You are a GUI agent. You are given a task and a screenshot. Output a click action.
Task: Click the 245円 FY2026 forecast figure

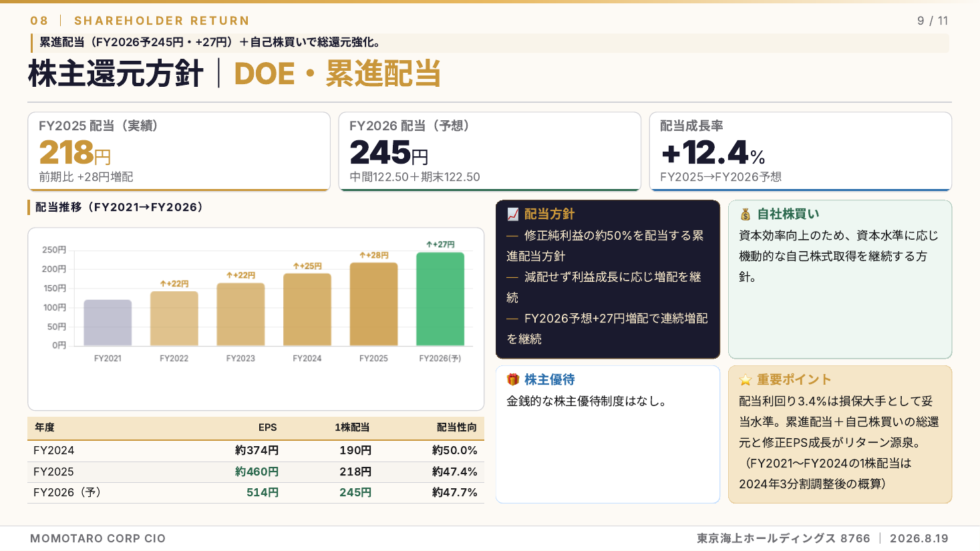[x=389, y=152]
